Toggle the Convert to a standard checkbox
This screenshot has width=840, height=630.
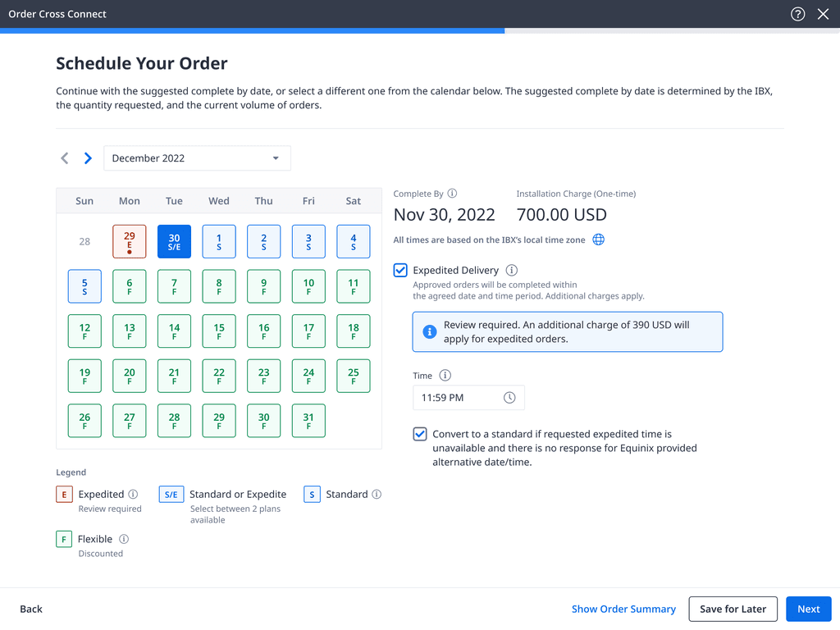(420, 434)
